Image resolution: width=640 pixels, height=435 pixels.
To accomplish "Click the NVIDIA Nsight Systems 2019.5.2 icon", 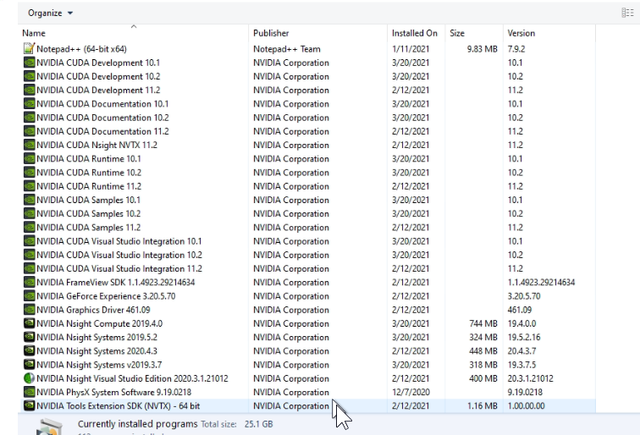I will (x=29, y=337).
